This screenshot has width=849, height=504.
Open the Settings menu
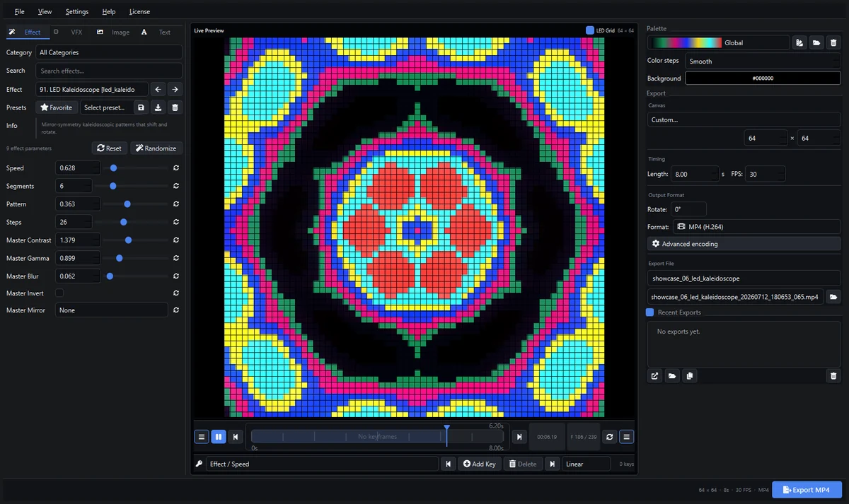(77, 11)
